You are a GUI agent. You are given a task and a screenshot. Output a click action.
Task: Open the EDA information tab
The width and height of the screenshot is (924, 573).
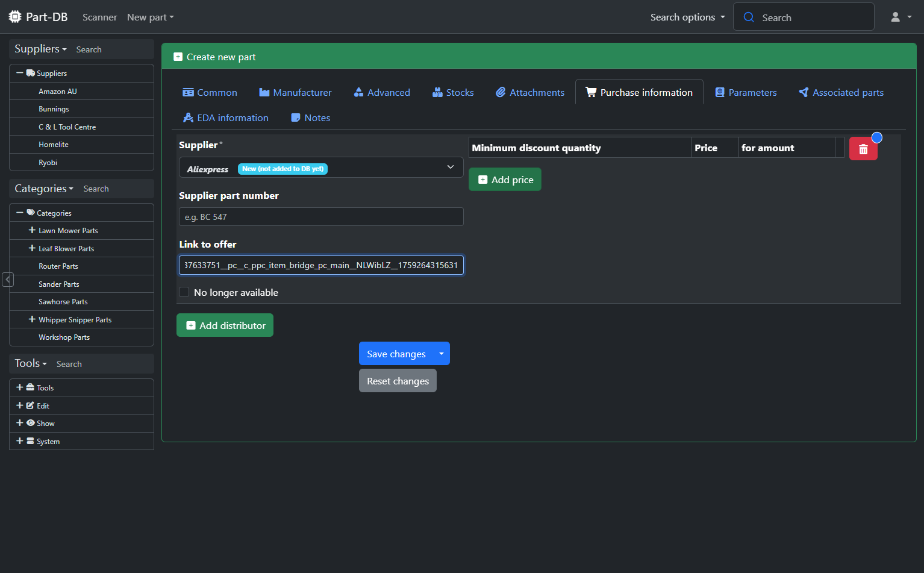pos(225,117)
